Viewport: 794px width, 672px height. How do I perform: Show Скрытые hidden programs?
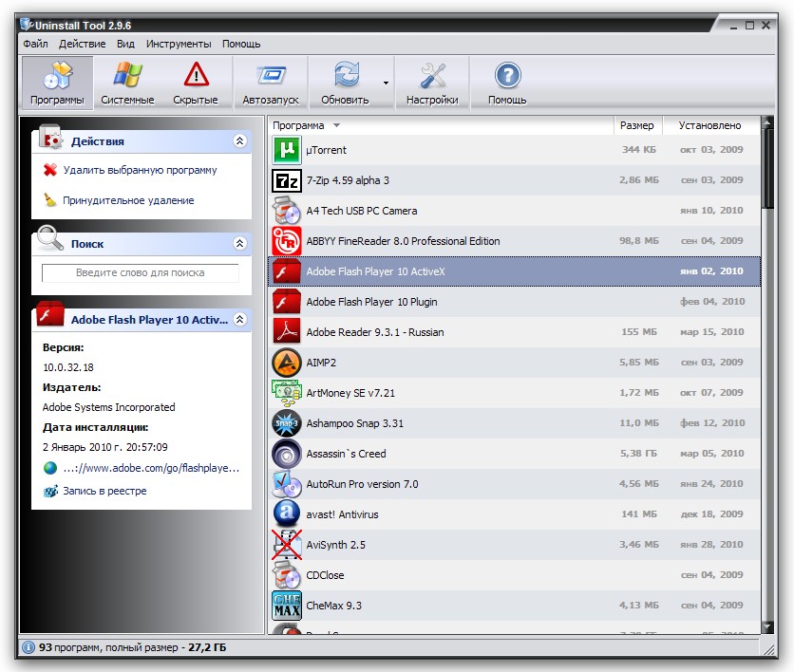point(196,83)
